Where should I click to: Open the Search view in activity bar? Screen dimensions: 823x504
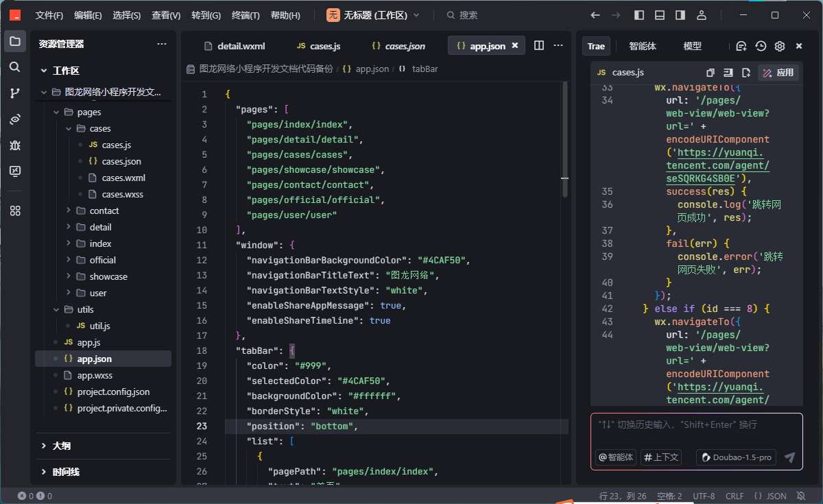[x=15, y=67]
